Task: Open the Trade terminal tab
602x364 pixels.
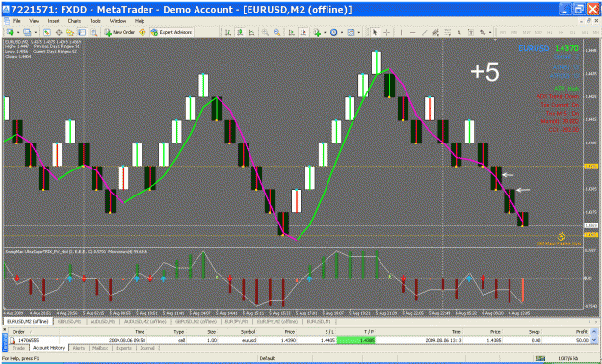Action: (19, 348)
